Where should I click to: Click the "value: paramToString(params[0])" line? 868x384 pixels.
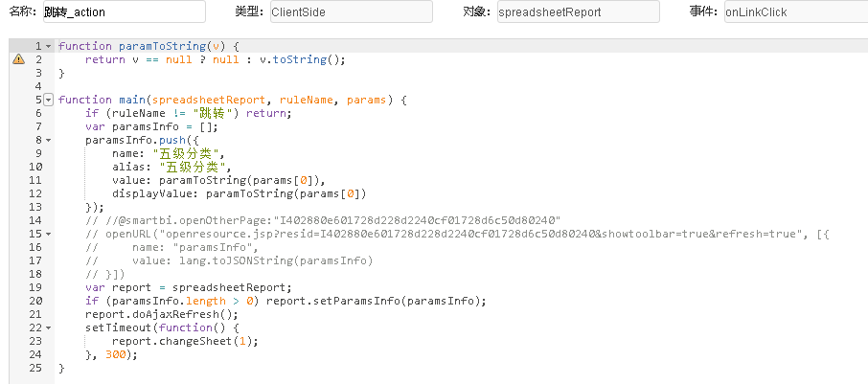click(218, 180)
